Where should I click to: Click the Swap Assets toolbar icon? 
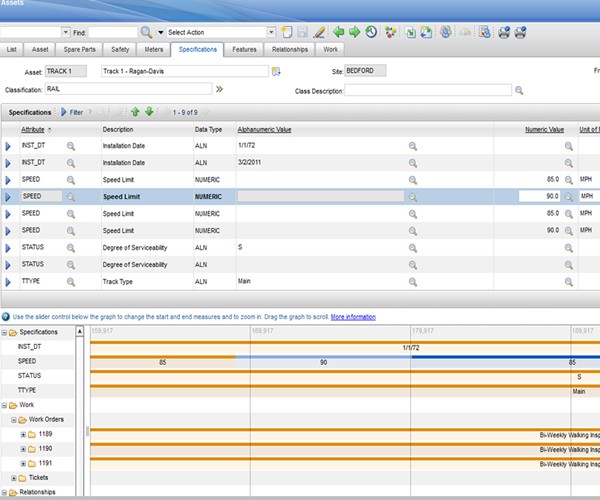tap(426, 32)
